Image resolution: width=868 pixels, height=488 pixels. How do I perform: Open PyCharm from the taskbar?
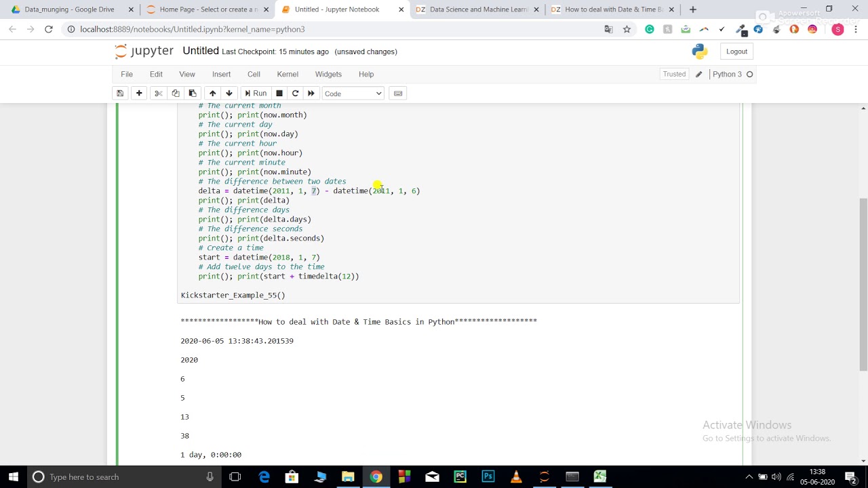point(460,476)
